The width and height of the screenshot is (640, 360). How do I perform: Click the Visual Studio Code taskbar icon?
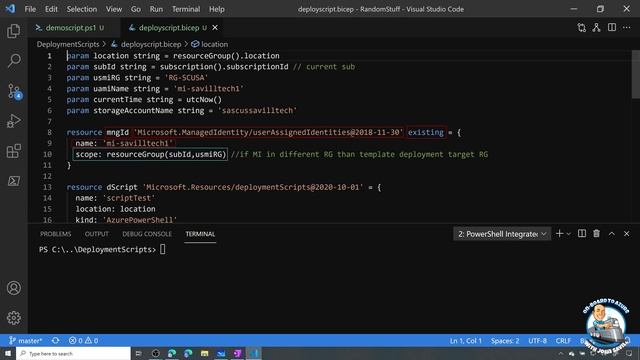tap(253, 353)
